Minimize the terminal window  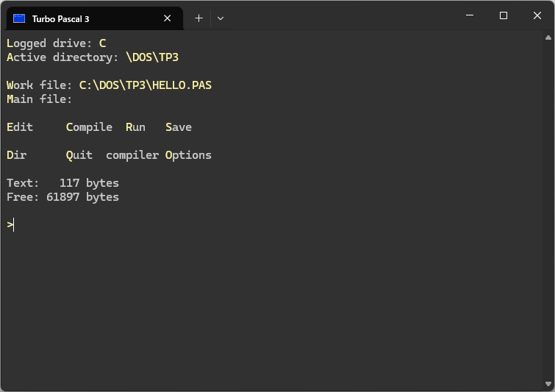[x=470, y=15]
